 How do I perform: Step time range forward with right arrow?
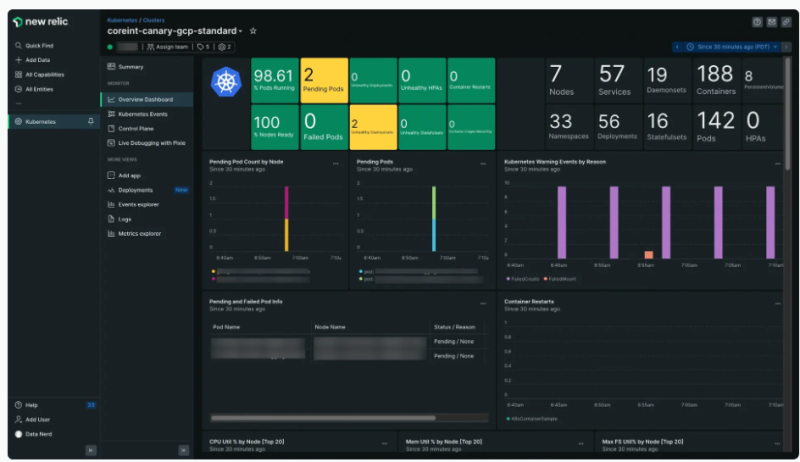coord(786,47)
